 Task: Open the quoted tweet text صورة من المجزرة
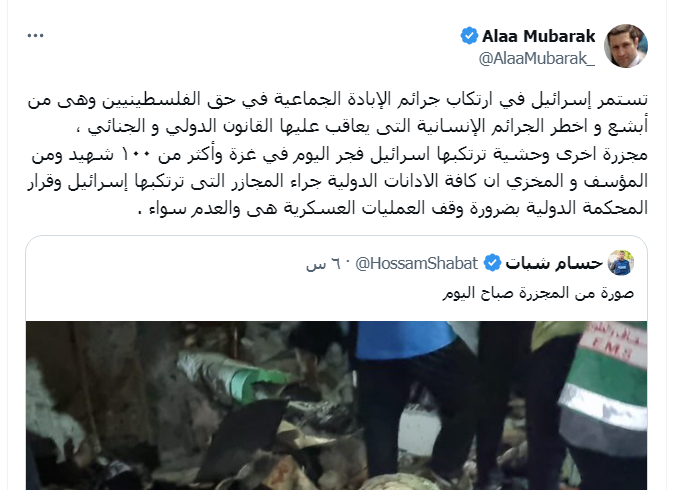tap(538, 293)
